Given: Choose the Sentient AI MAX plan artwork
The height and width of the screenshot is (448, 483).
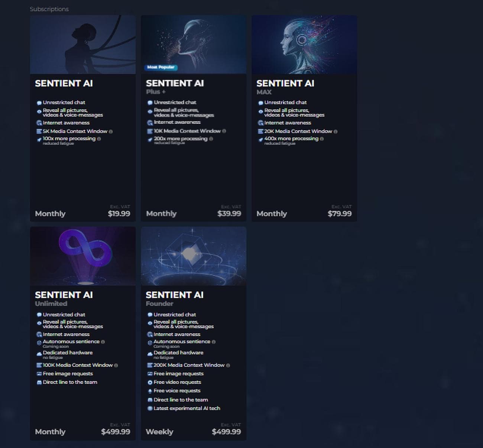Looking at the screenshot, I should pos(304,45).
